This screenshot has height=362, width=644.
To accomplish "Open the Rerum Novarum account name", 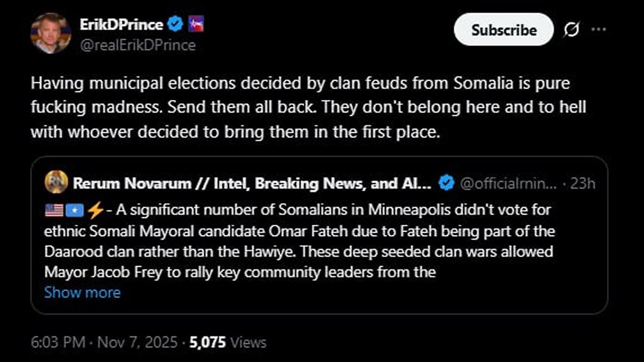I will pyautogui.click(x=252, y=184).
